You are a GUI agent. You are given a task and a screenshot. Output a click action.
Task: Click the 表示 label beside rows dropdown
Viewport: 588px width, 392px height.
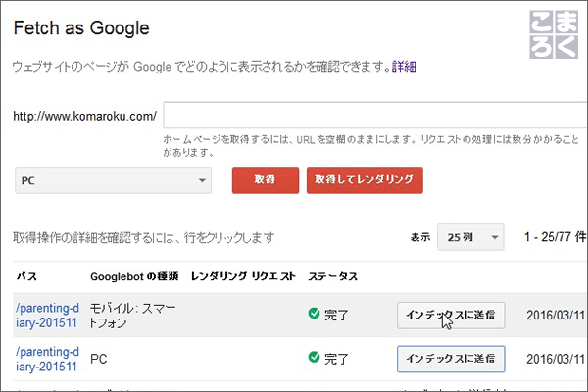pos(420,237)
